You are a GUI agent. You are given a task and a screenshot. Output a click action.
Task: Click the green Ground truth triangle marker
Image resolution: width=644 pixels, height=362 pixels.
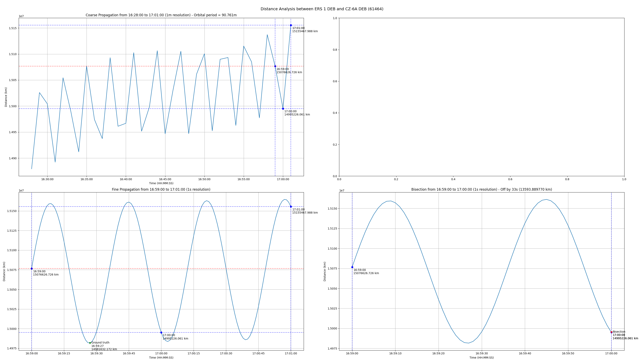click(x=90, y=343)
